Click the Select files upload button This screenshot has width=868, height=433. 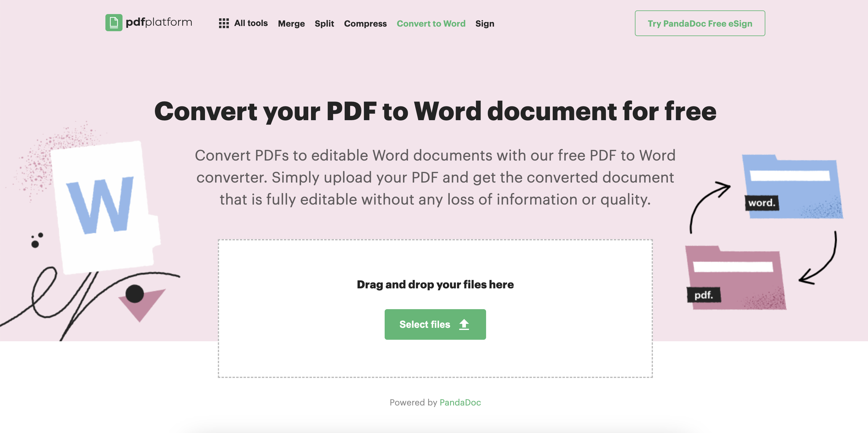tap(435, 324)
